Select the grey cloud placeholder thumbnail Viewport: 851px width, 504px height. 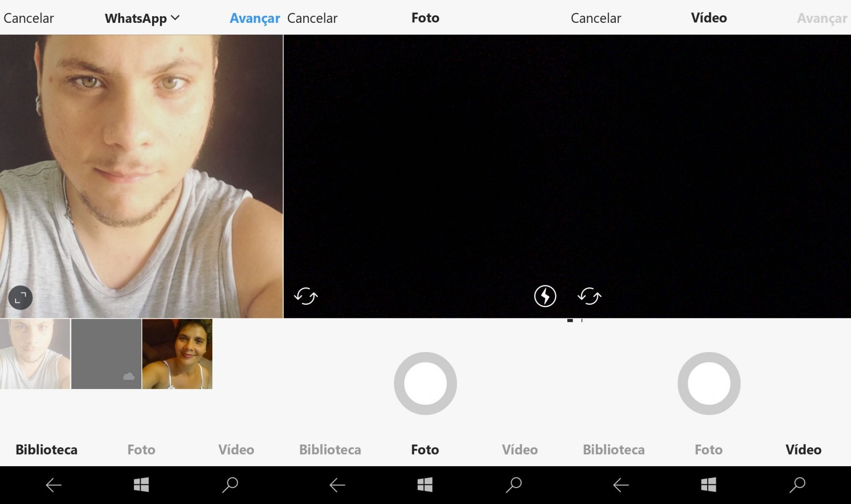tap(106, 354)
